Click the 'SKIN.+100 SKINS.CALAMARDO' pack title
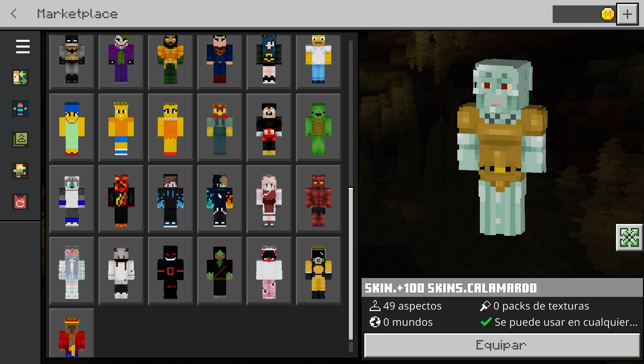Viewport: 644px width, 364px height. tap(451, 288)
